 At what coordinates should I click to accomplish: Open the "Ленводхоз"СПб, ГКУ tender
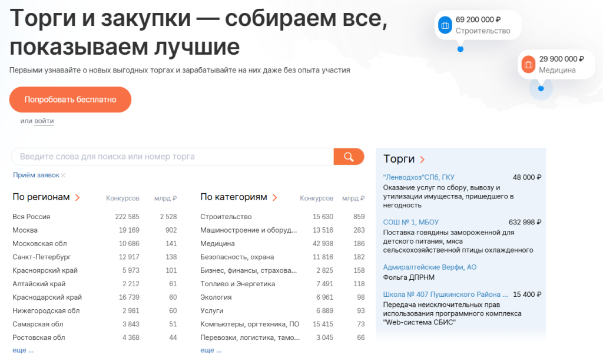pyautogui.click(x=419, y=177)
